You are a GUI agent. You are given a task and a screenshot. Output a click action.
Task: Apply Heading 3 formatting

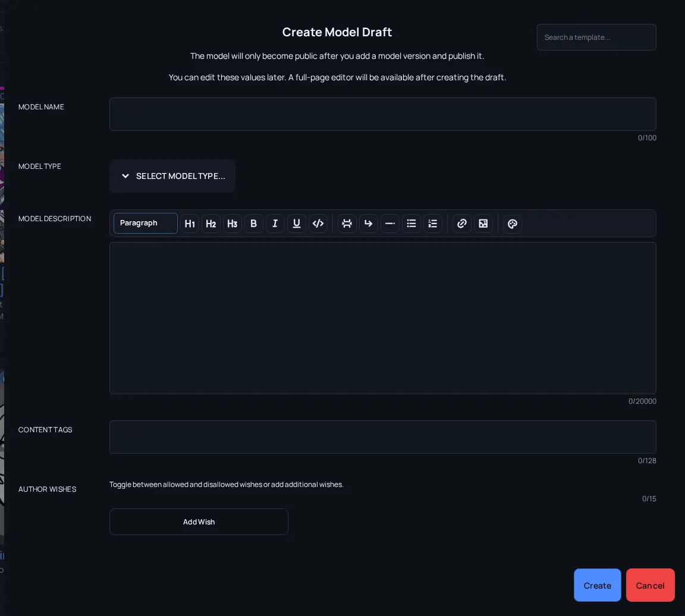pyautogui.click(x=232, y=224)
